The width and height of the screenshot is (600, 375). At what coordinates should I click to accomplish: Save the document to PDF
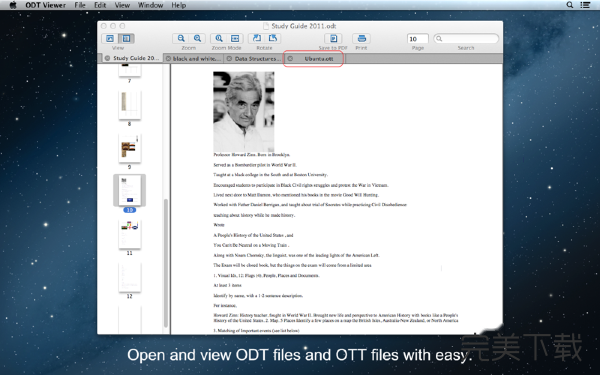coord(333,38)
